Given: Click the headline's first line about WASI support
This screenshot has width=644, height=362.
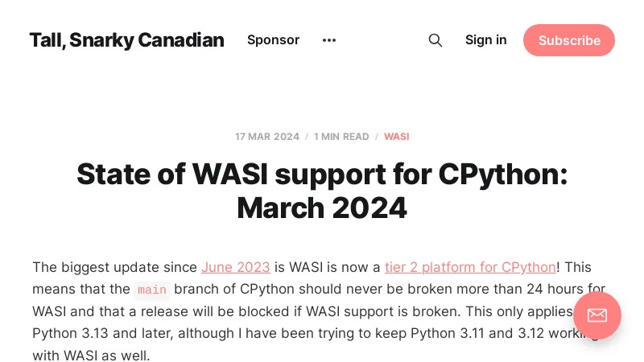Looking at the screenshot, I should click(x=322, y=175).
